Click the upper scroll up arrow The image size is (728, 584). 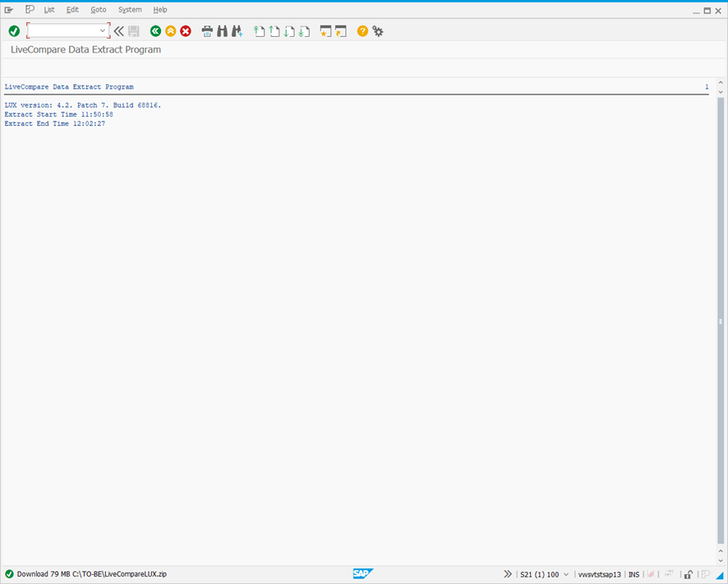point(721,83)
